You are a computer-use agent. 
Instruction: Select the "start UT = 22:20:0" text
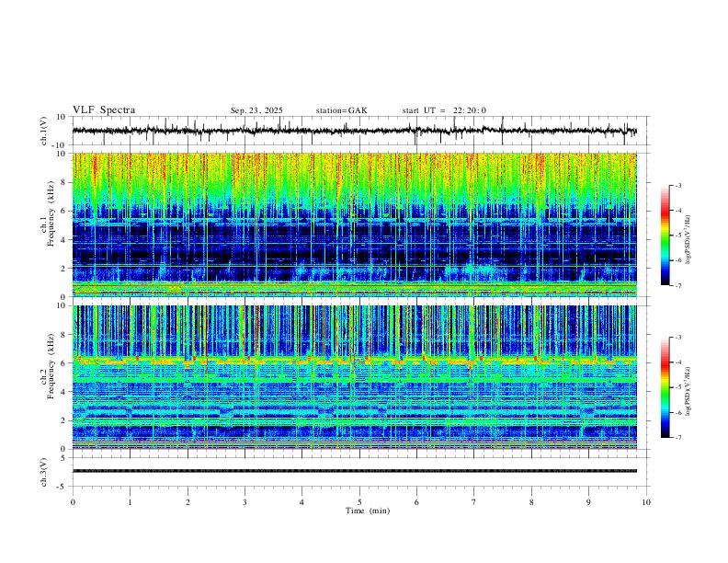[444, 110]
